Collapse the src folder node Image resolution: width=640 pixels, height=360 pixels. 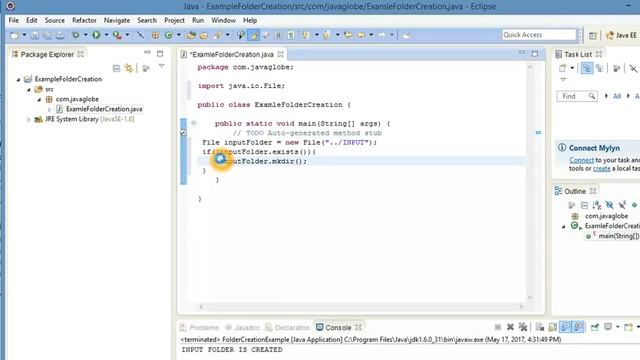coord(29,89)
